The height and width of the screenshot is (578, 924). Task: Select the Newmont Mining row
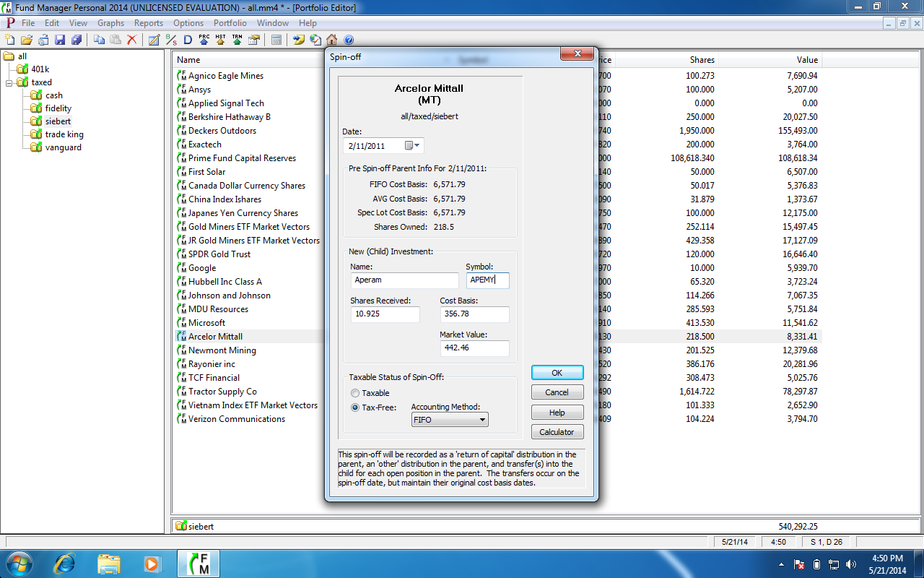(498, 350)
